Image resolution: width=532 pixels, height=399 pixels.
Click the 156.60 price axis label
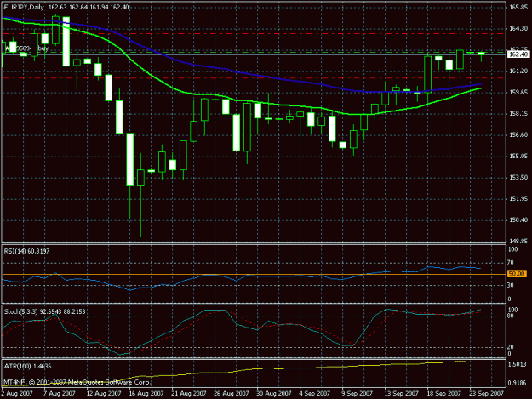click(x=518, y=134)
